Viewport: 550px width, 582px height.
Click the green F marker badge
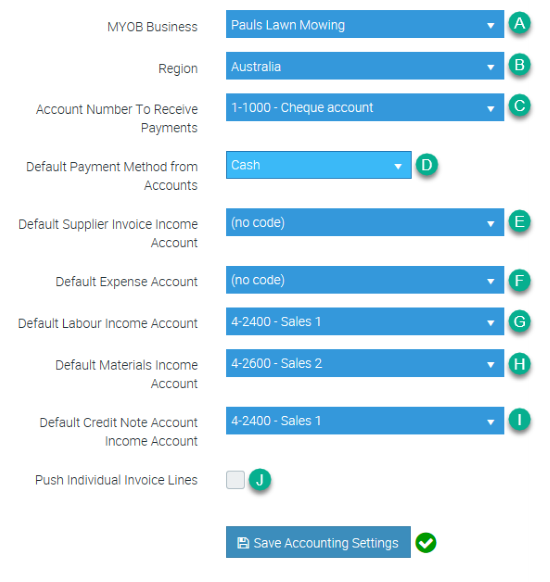[x=519, y=280]
